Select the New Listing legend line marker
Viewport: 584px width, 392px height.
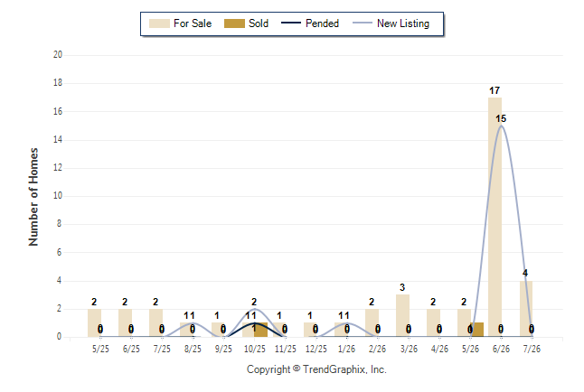click(x=363, y=23)
